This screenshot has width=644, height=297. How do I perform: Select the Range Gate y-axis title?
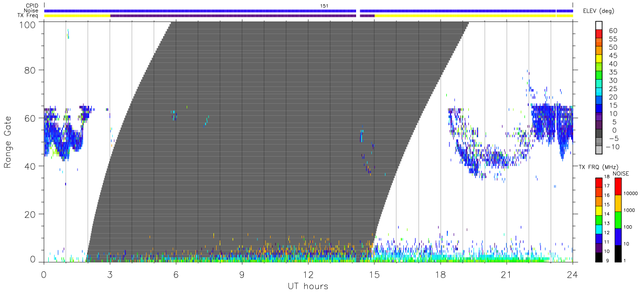(x=8, y=142)
